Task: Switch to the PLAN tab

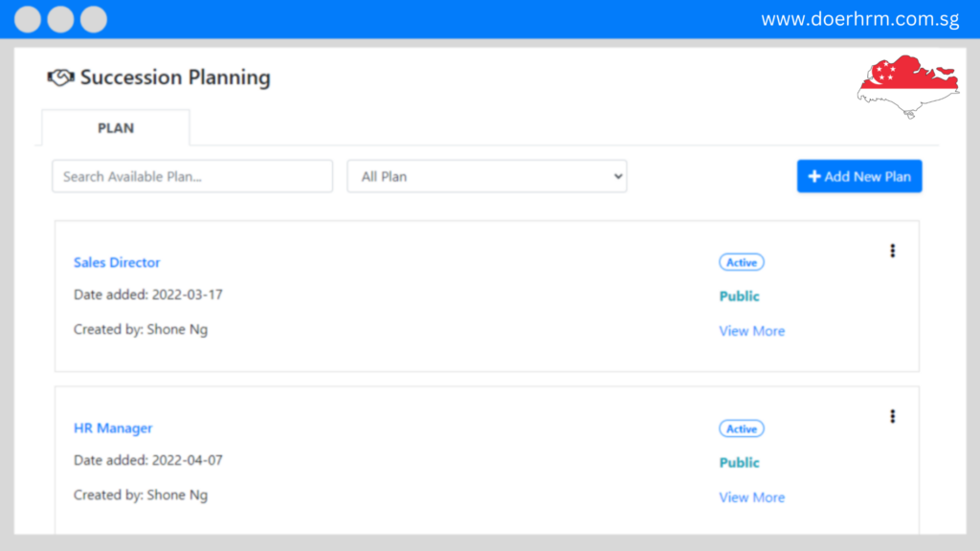Action: (x=116, y=127)
